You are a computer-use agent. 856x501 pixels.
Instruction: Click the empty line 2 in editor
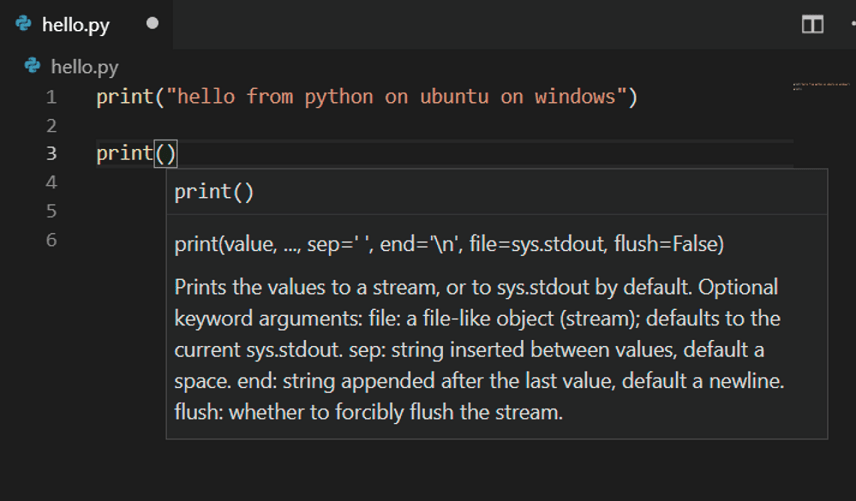click(x=300, y=126)
